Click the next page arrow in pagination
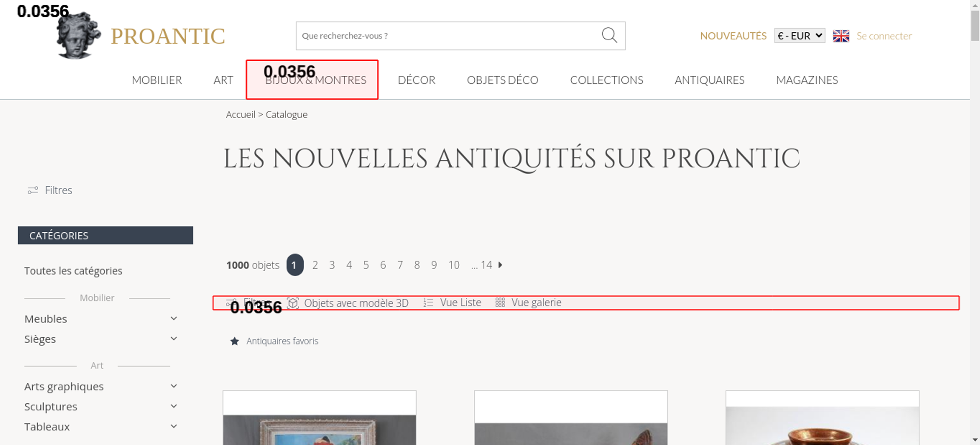Viewport: 980px width, 445px height. tap(500, 265)
